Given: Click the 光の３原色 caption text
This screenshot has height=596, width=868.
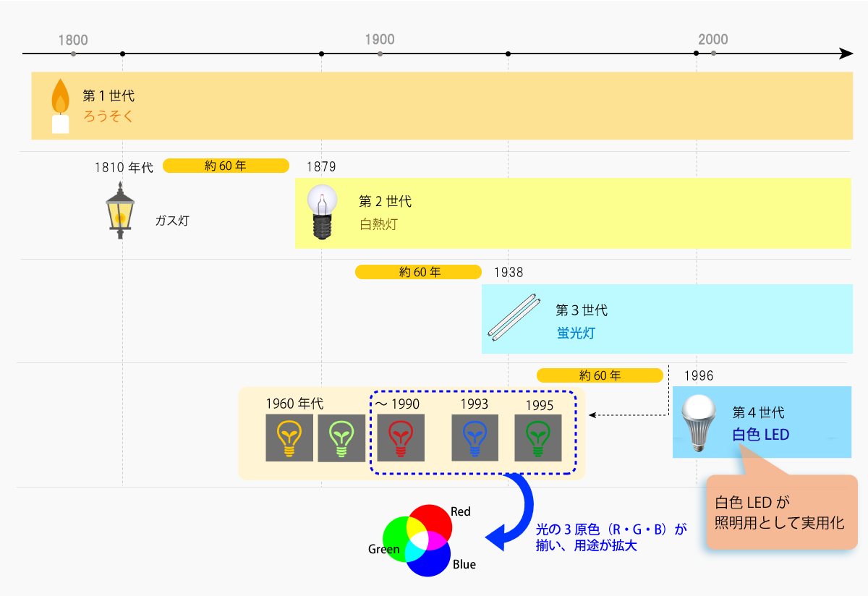Looking at the screenshot, I should point(610,537).
